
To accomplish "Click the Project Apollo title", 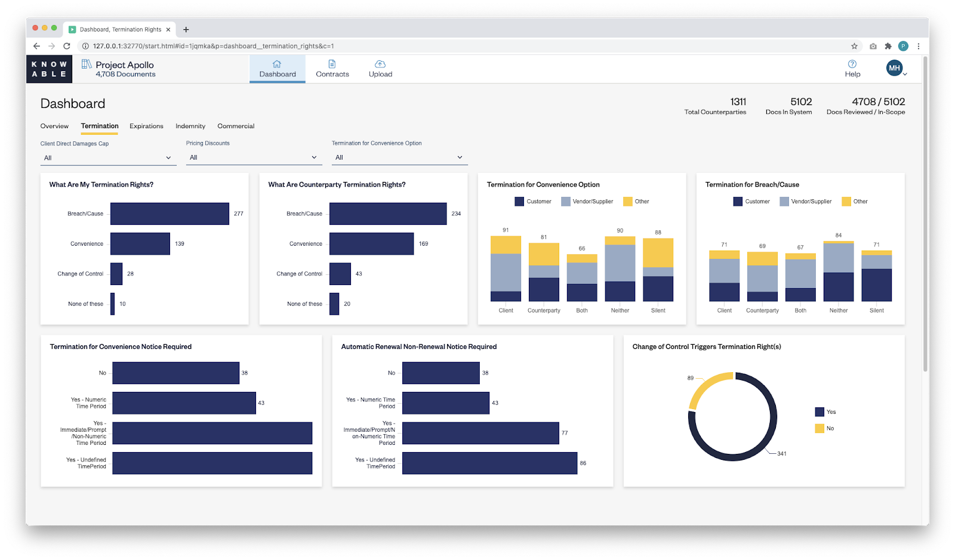I will (125, 64).
